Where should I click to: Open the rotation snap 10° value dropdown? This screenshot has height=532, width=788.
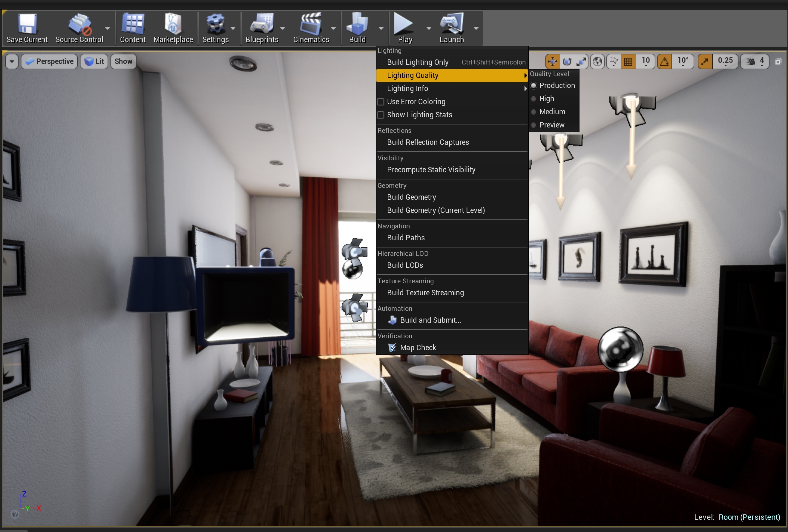pyautogui.click(x=683, y=61)
